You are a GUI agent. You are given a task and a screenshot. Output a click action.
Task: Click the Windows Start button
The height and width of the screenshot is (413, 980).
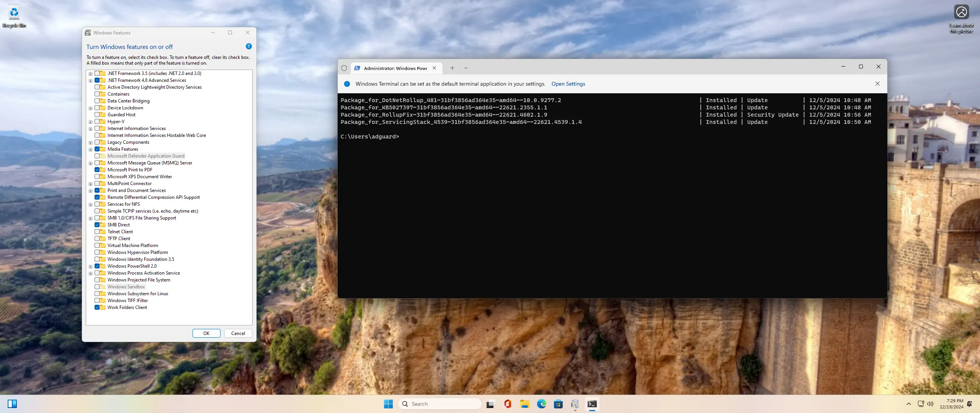point(388,404)
